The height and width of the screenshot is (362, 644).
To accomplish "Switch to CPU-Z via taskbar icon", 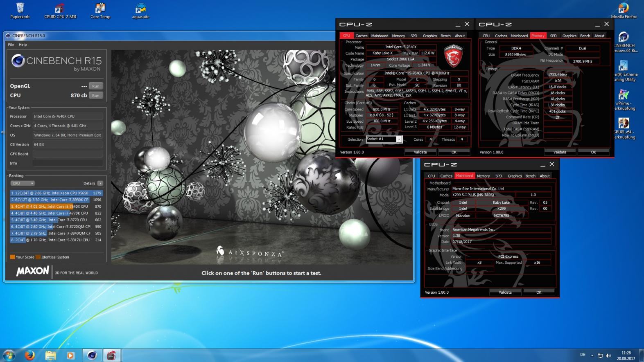I will [112, 355].
